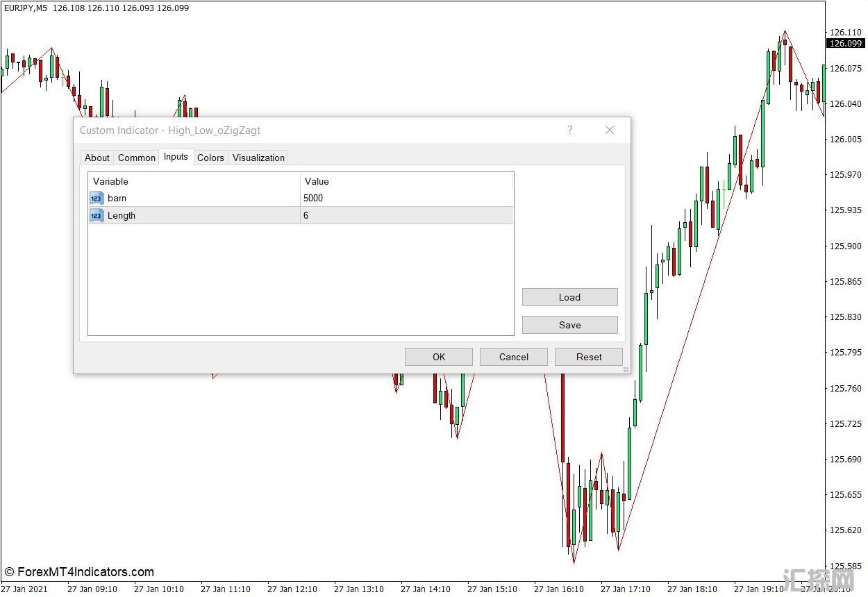The width and height of the screenshot is (868, 597).
Task: Click the integer type icon beside Length
Action: pyautogui.click(x=97, y=216)
